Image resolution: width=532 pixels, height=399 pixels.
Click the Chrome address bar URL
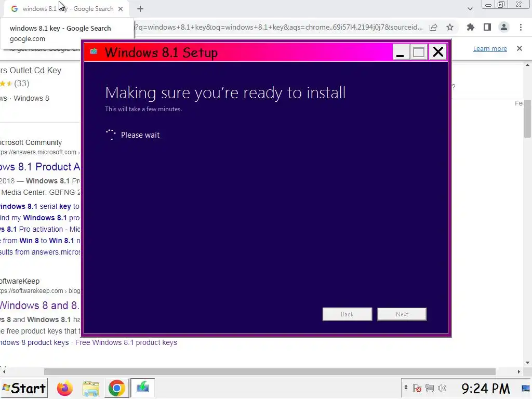coord(278,27)
